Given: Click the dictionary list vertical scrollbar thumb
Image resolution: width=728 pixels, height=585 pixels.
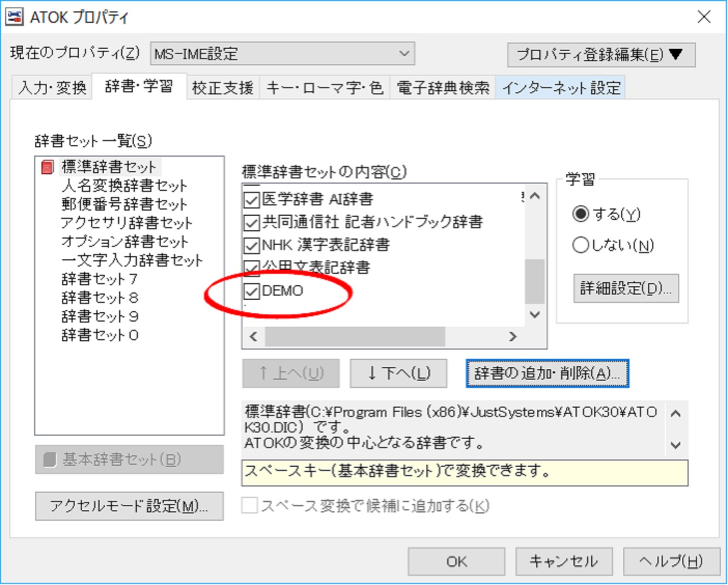Looking at the screenshot, I should pos(535,282).
